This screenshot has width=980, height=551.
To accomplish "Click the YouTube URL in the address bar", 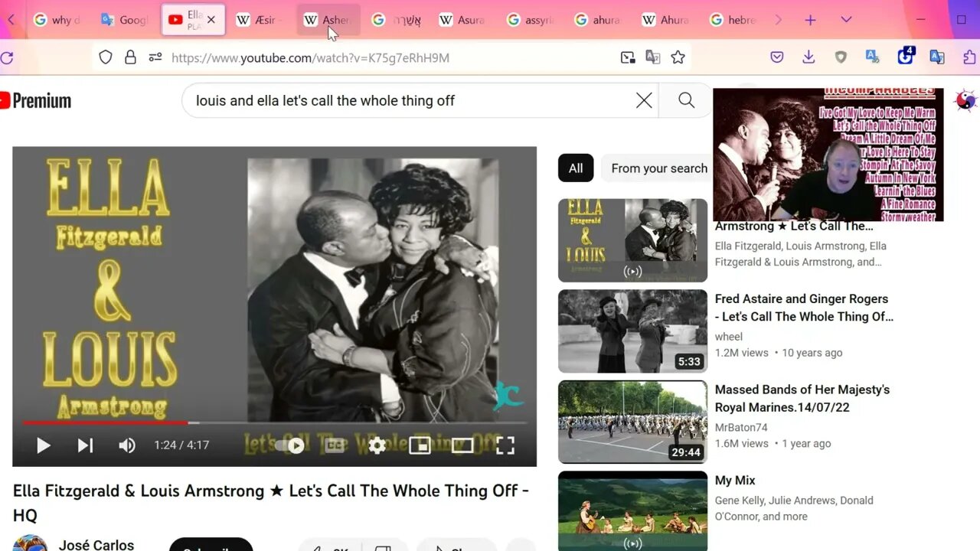I will pos(310,58).
